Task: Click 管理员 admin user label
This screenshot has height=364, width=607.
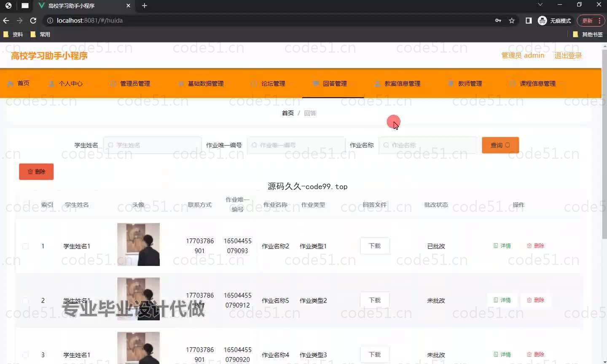Action: tap(523, 55)
